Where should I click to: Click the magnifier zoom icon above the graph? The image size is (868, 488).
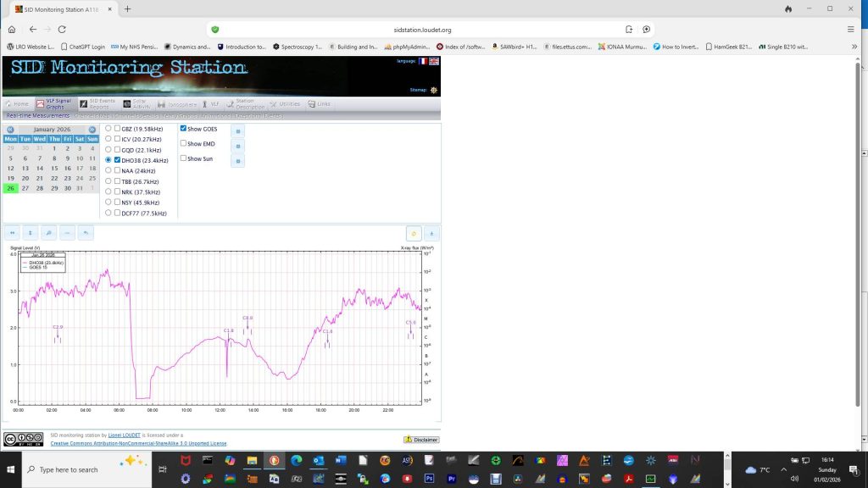(x=49, y=233)
